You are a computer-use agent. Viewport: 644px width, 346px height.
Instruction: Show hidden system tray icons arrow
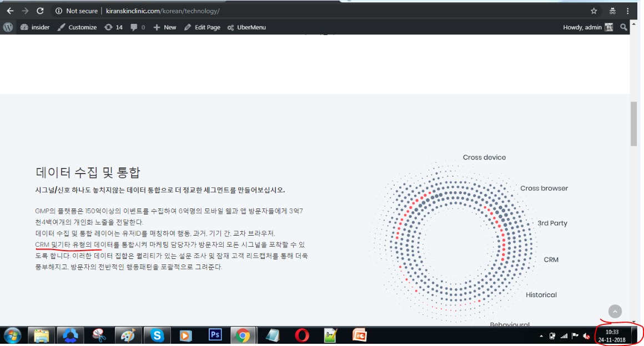click(x=541, y=336)
